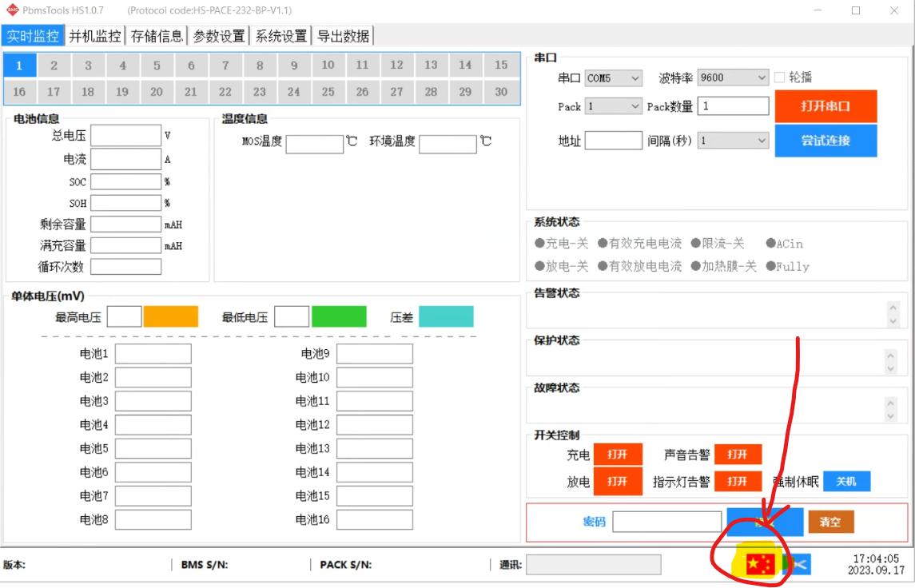Toggle the 指示灯告警 switch button
Screen dimensions: 915x588
pos(738,481)
